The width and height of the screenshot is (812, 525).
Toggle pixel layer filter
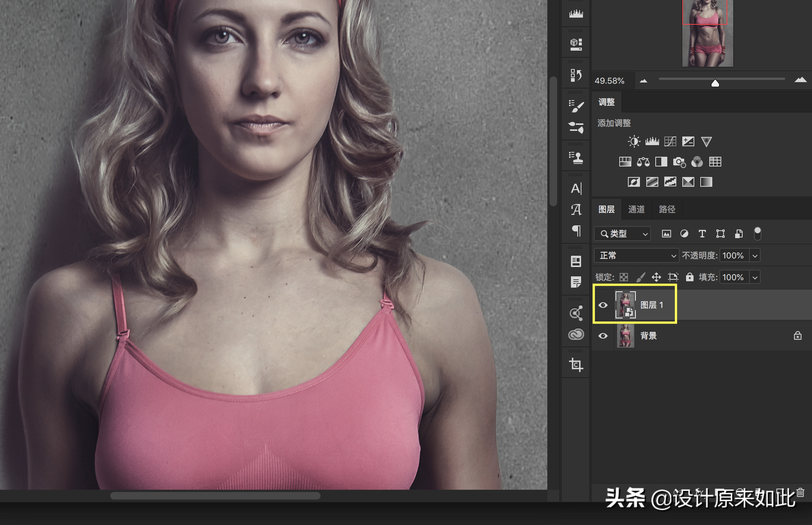(666, 234)
